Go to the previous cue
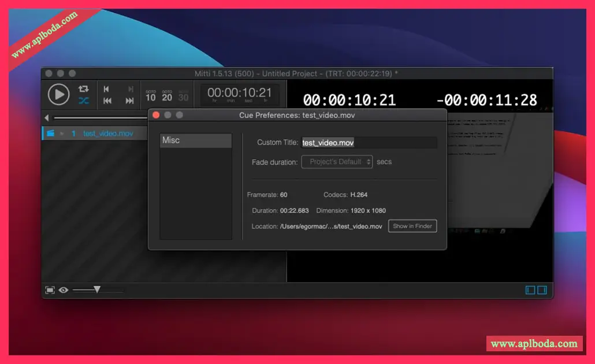The width and height of the screenshot is (595, 364). (x=107, y=101)
